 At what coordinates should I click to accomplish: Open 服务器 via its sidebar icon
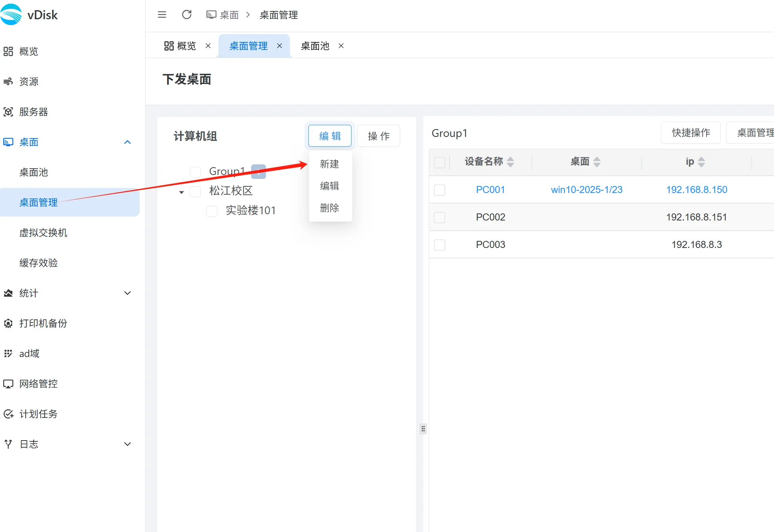click(x=8, y=112)
